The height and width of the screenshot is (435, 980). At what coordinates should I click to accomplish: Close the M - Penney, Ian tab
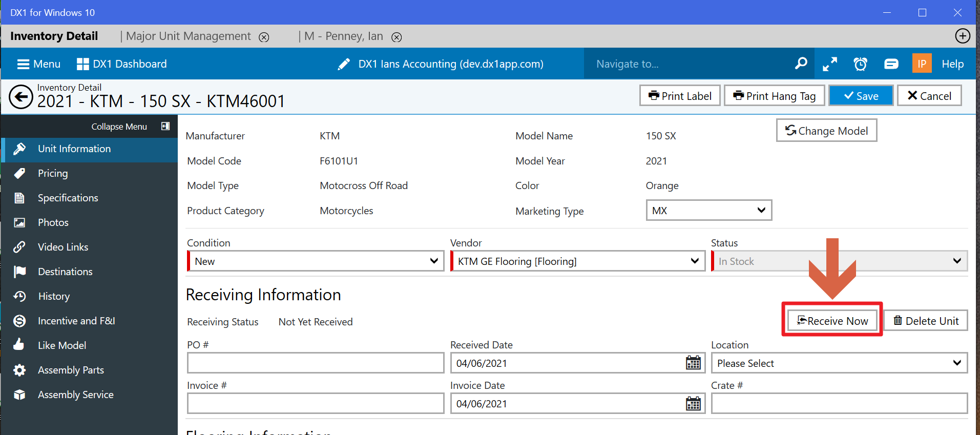tap(397, 37)
